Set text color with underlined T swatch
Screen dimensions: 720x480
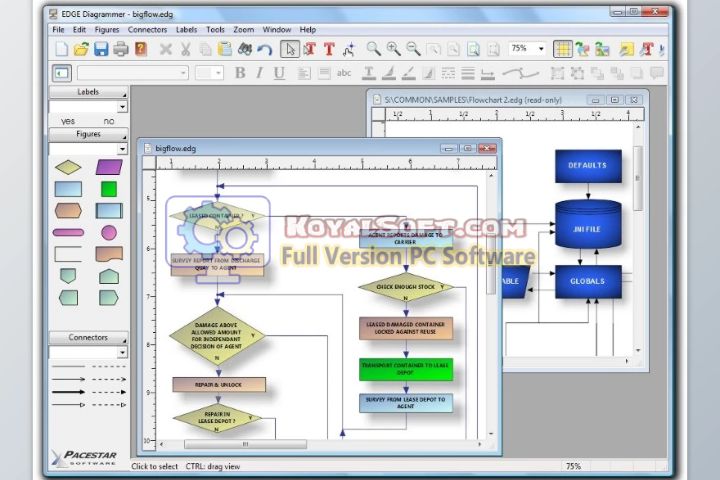tap(368, 73)
